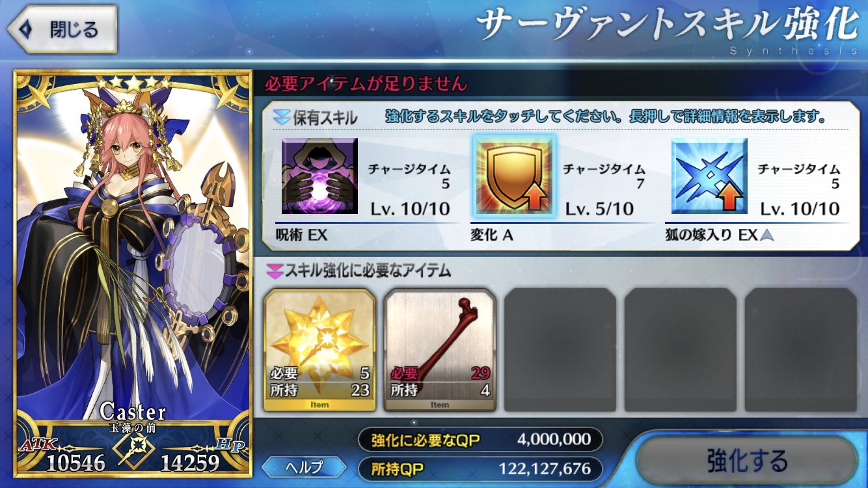Tap the fourth empty item slot
Screen dimensions: 868x488
(x=681, y=350)
